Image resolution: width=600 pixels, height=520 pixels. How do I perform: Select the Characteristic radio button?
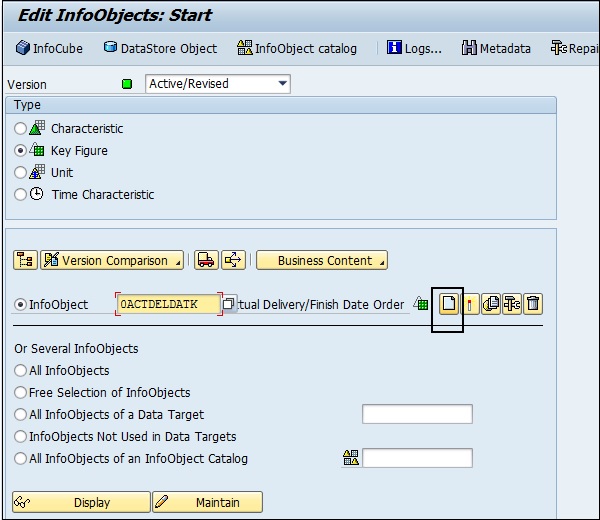pos(21,128)
